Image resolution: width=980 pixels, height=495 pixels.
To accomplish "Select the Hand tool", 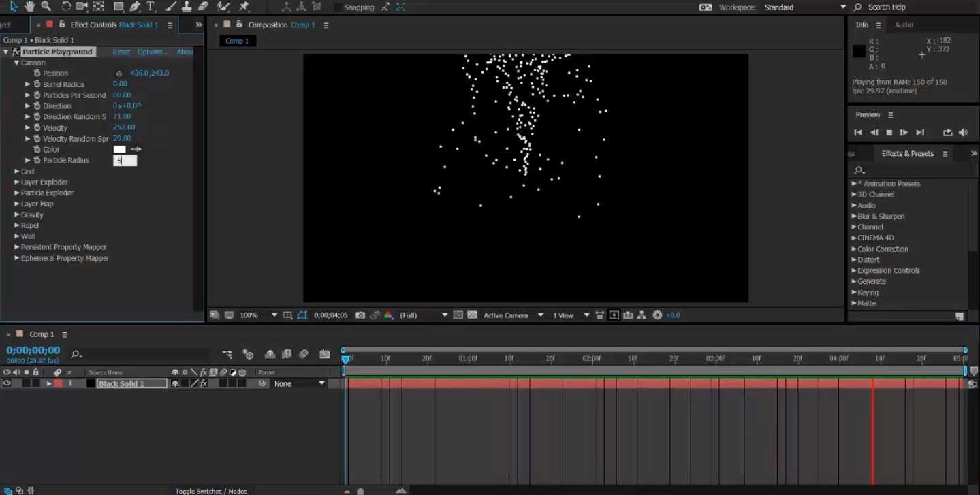I will coord(30,6).
